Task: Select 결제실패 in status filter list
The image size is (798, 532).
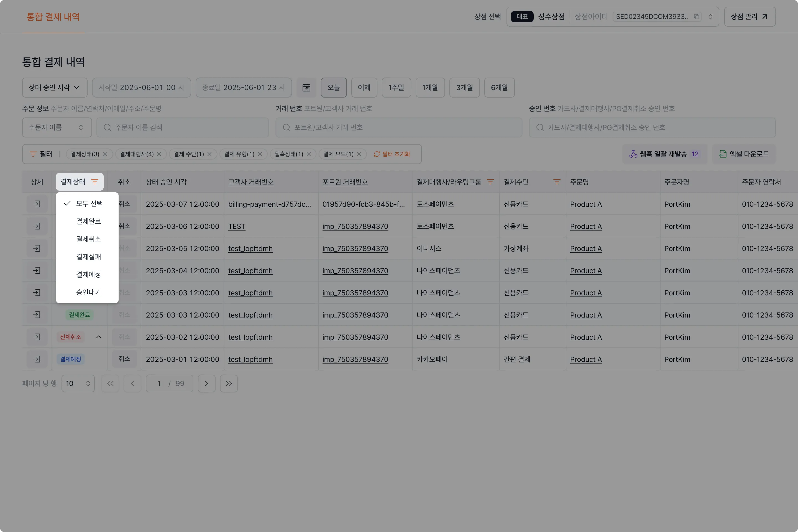Action: click(x=88, y=257)
